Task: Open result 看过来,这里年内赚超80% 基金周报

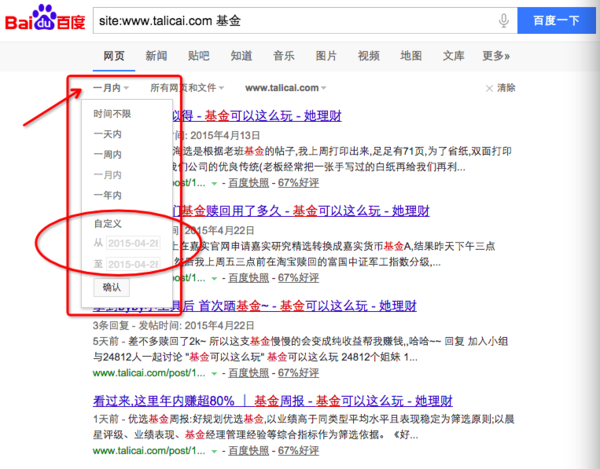Action: click(272, 401)
